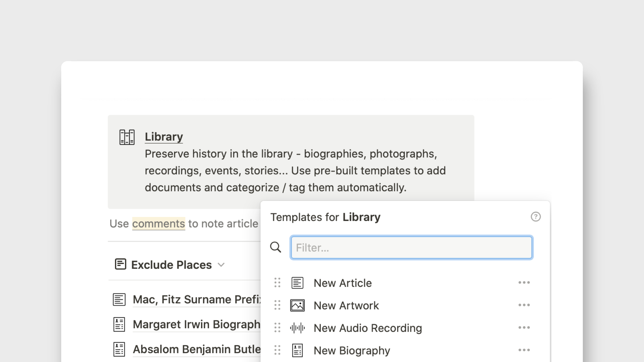
Task: Click the Library bookshelf icon
Action: click(x=127, y=137)
